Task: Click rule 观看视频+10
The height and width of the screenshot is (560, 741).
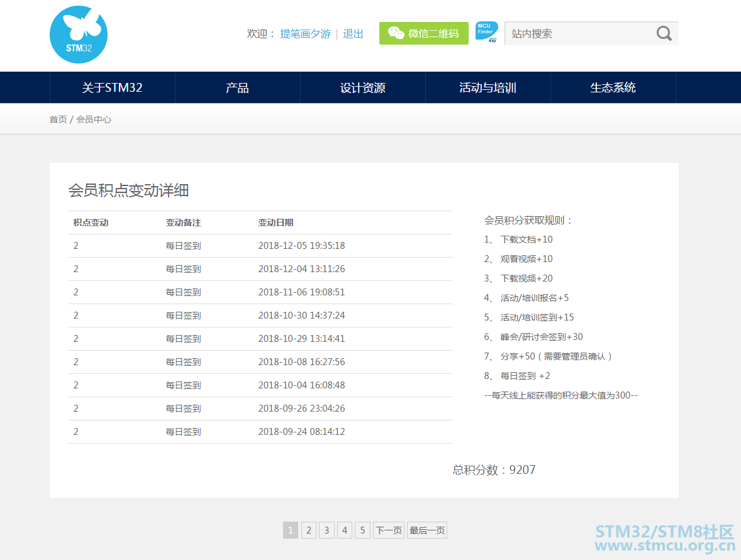Action: pyautogui.click(x=526, y=259)
